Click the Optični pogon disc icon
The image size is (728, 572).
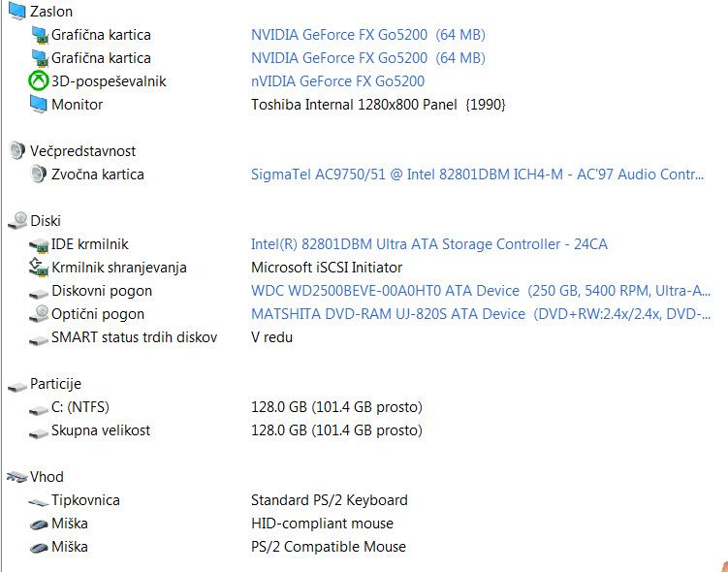click(x=39, y=314)
